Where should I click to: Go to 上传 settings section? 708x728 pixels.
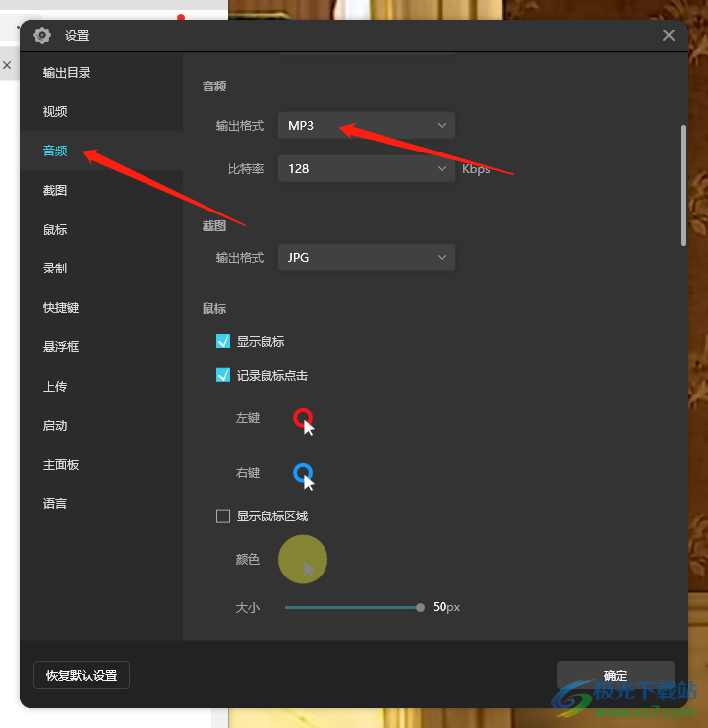(55, 387)
